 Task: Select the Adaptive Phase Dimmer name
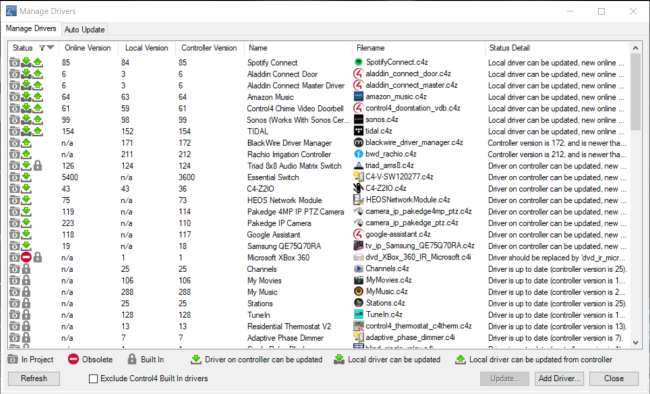285,338
